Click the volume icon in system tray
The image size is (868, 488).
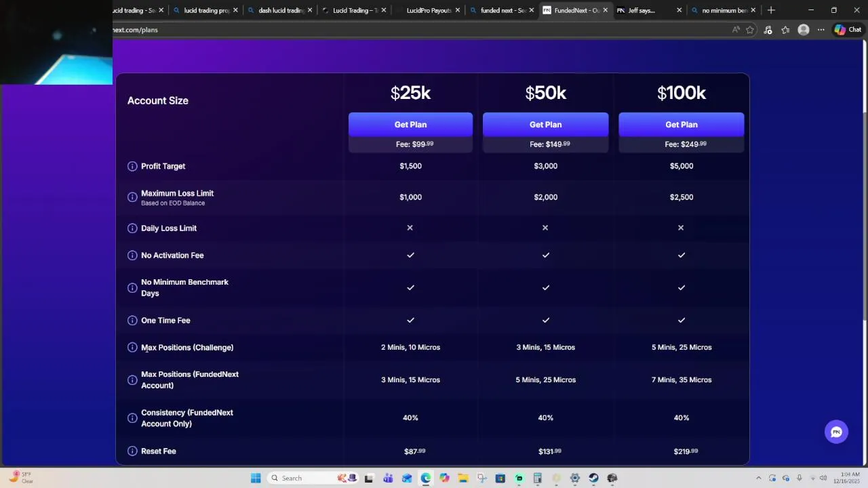point(823,478)
